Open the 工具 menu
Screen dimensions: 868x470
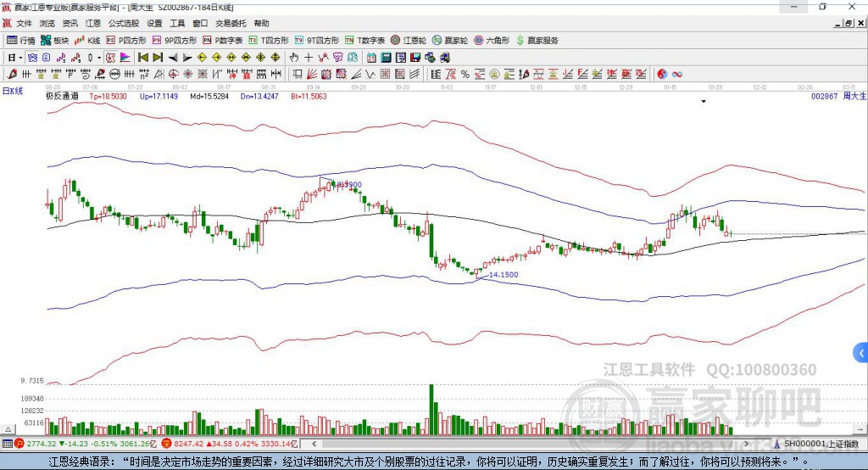[177, 23]
